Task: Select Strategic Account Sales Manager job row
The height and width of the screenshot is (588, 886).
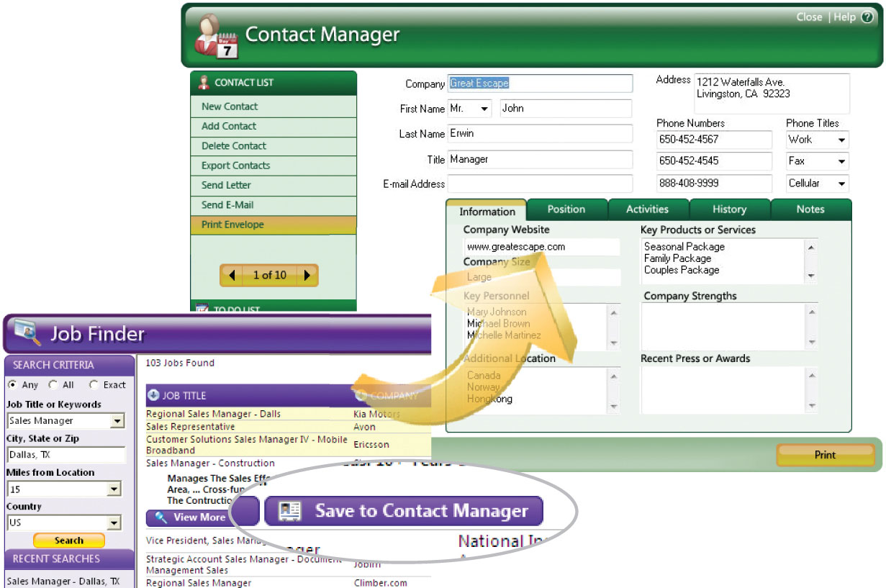Action: click(x=244, y=565)
